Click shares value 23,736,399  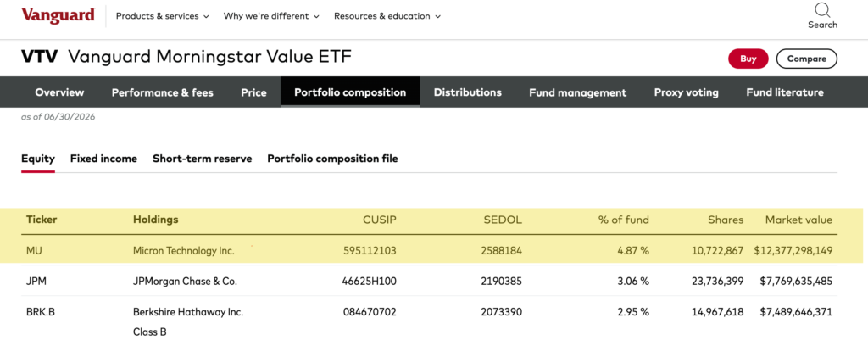point(717,282)
